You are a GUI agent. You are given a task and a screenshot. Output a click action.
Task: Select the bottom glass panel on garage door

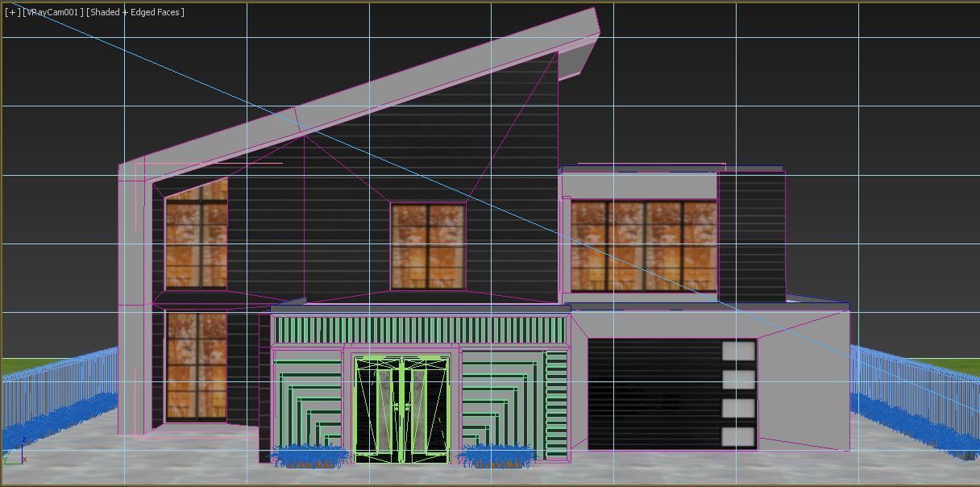coord(737,437)
